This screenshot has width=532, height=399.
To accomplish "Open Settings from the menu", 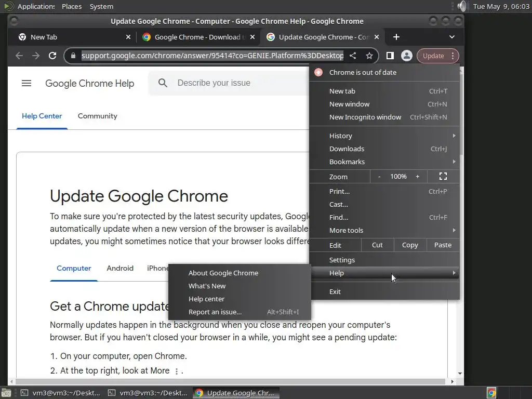I will coord(385,260).
